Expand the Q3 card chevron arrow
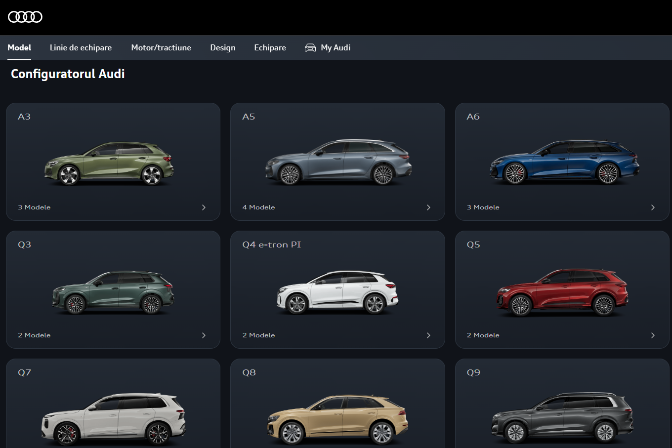672x448 pixels. point(204,335)
